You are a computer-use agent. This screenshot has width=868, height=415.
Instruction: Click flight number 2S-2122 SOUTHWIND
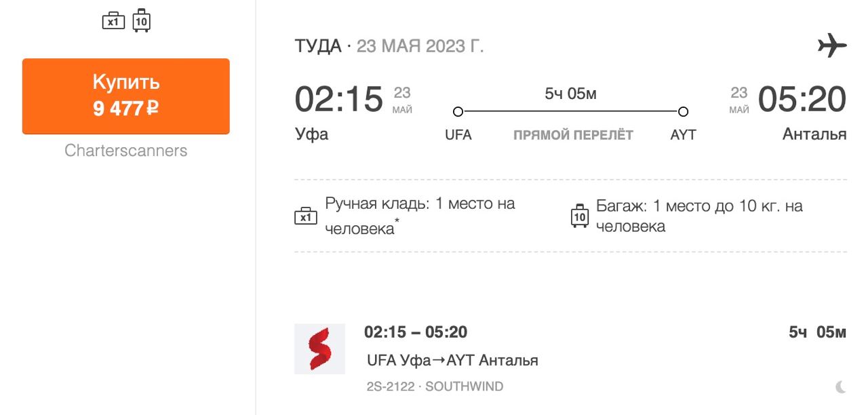click(x=435, y=387)
